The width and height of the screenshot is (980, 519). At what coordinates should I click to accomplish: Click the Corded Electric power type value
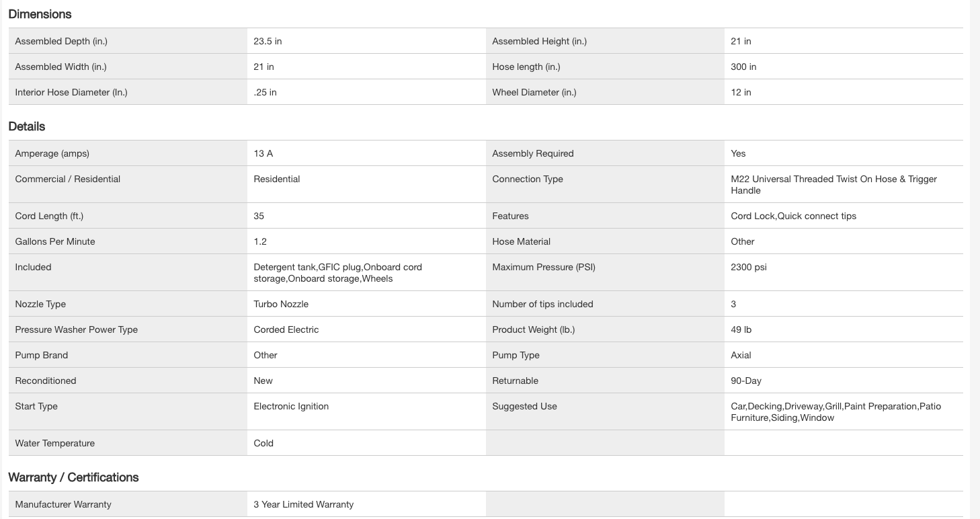286,330
